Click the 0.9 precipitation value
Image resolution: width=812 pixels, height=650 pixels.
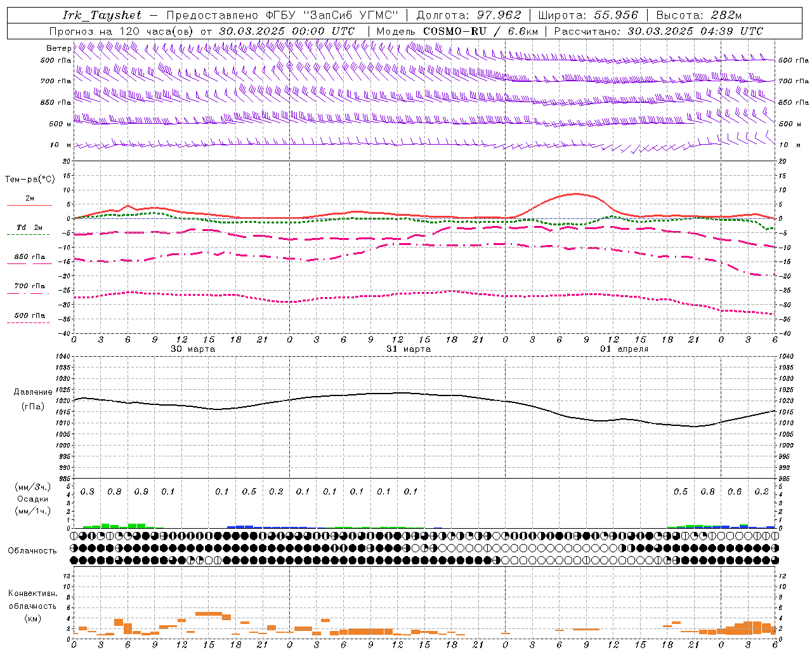[x=141, y=491]
